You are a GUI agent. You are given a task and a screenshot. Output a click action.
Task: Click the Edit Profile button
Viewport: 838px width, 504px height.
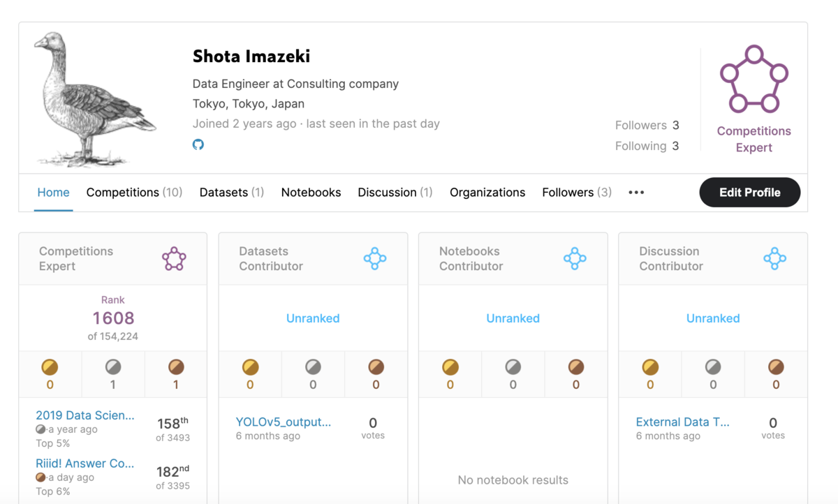click(x=750, y=193)
